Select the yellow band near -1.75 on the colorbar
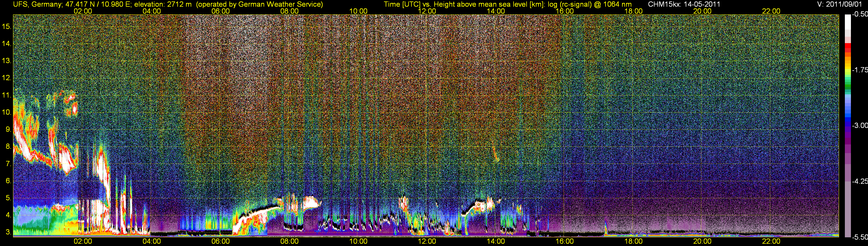 point(848,70)
